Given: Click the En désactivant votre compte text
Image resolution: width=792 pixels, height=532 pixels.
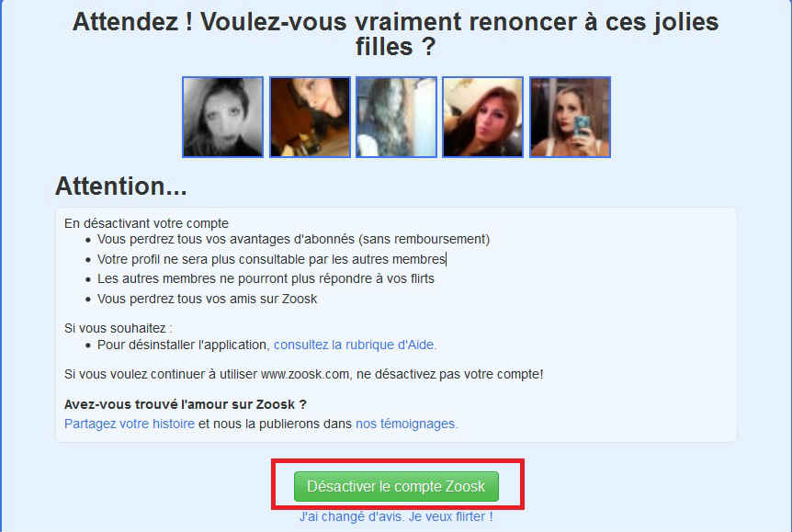Looking at the screenshot, I should coord(146,223).
